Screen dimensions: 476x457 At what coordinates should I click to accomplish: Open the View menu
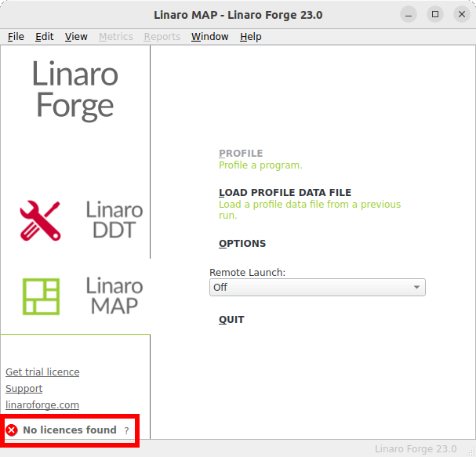click(x=76, y=37)
